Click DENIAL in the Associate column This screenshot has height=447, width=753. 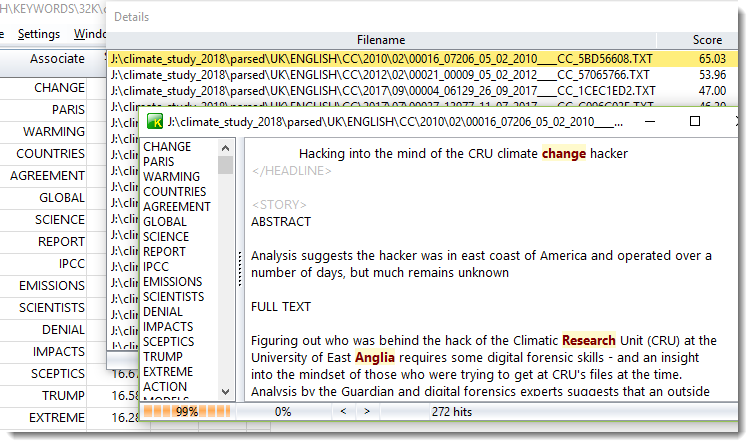(x=63, y=330)
